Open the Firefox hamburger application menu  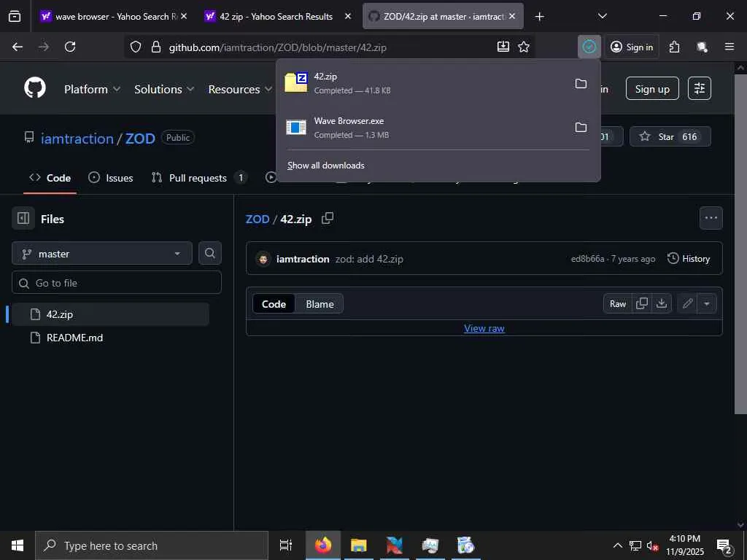(729, 47)
